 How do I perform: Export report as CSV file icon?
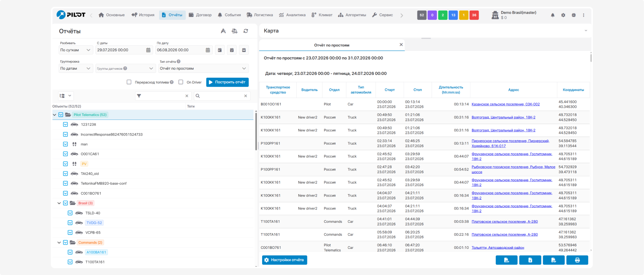click(x=506, y=260)
